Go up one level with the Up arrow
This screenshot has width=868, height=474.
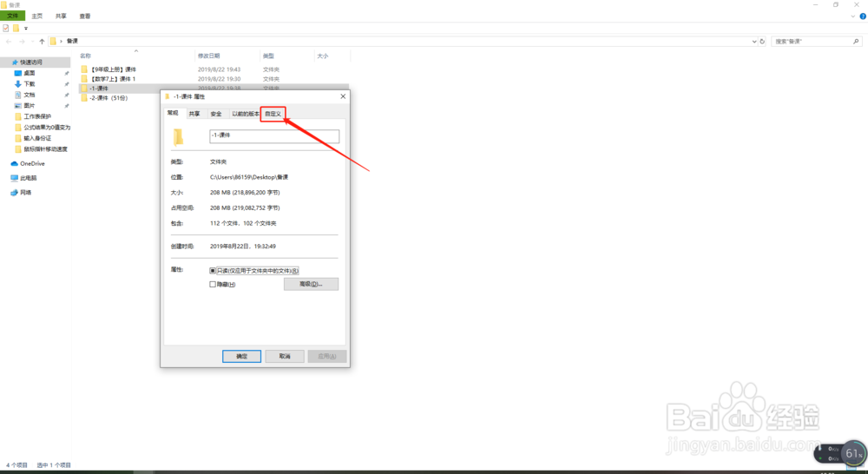pos(42,42)
